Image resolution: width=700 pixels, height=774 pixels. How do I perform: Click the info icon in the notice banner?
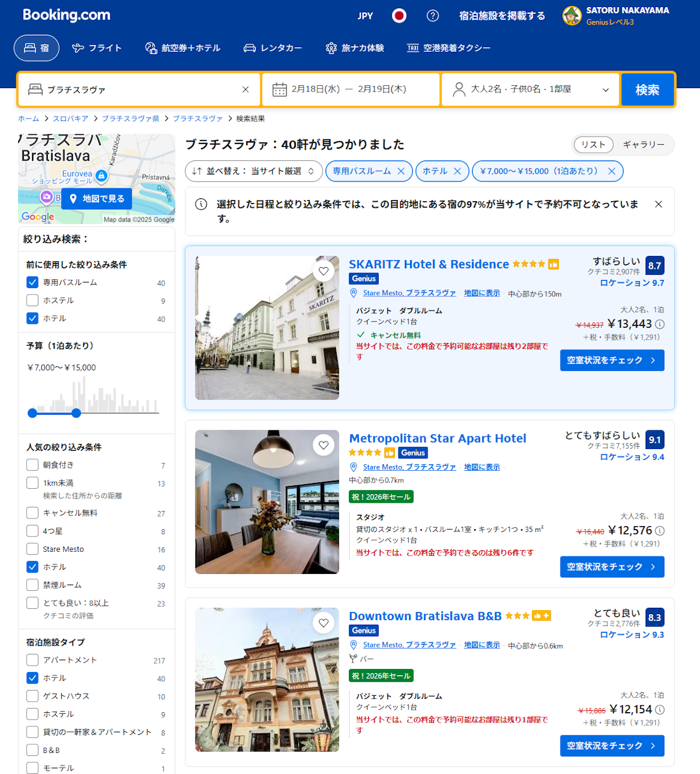(x=201, y=204)
